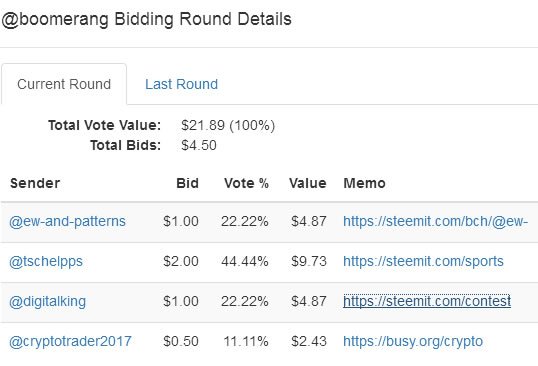Click the $2.00 bid cell
The image size is (538, 366).
[181, 261]
